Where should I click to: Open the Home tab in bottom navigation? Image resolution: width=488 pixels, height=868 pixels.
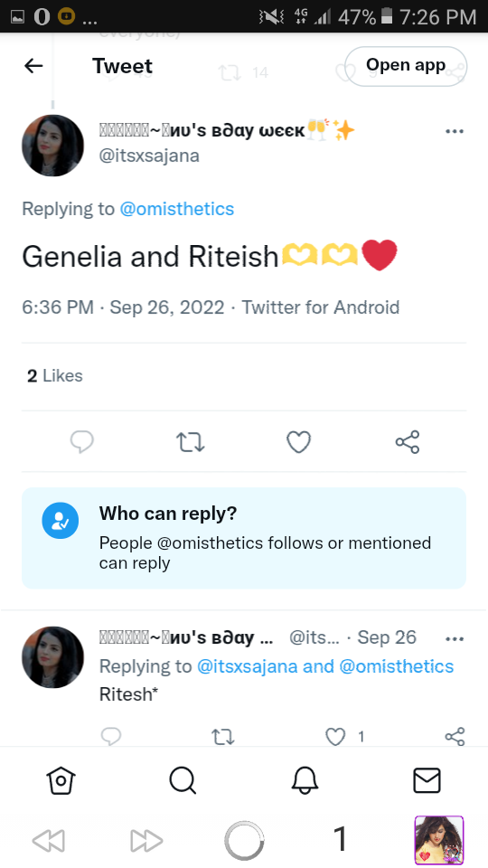(61, 780)
